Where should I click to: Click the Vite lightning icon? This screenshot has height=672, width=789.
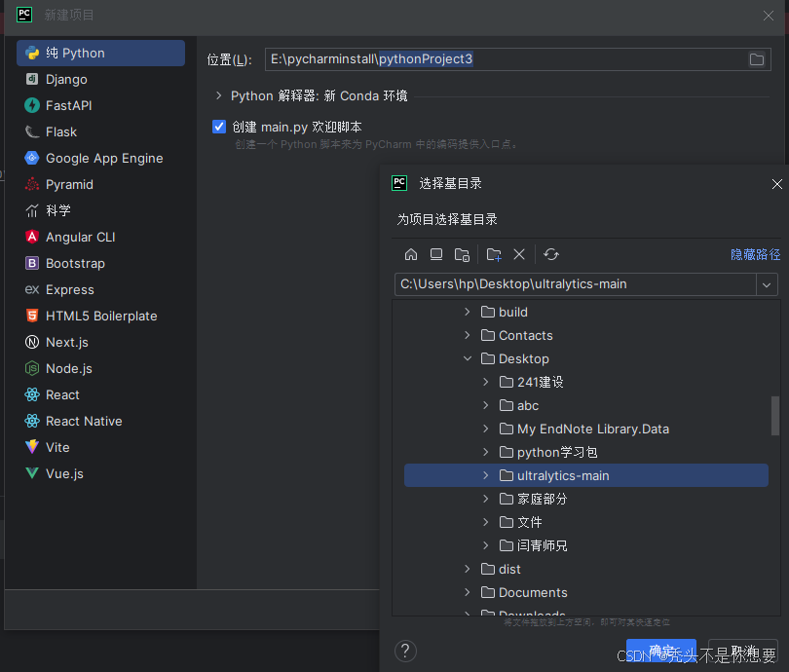tap(32, 447)
